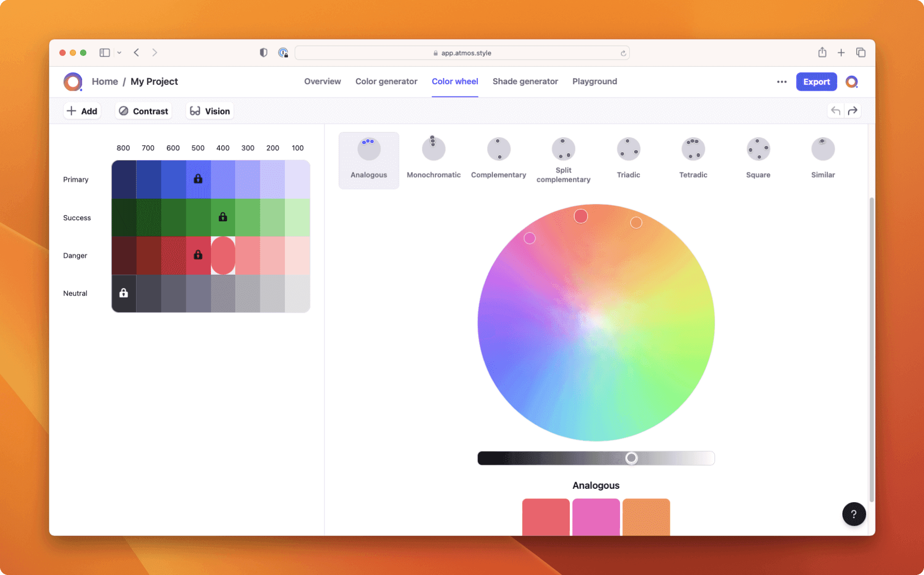924x575 pixels.
Task: Adjust the brightness slider below the wheel
Action: [632, 458]
